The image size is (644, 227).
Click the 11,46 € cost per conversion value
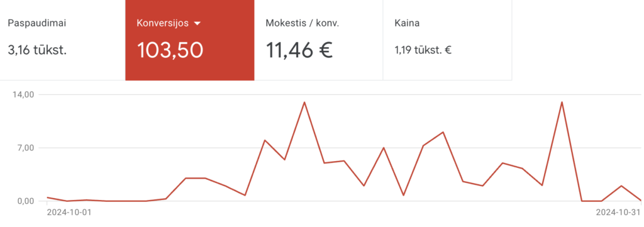point(299,50)
